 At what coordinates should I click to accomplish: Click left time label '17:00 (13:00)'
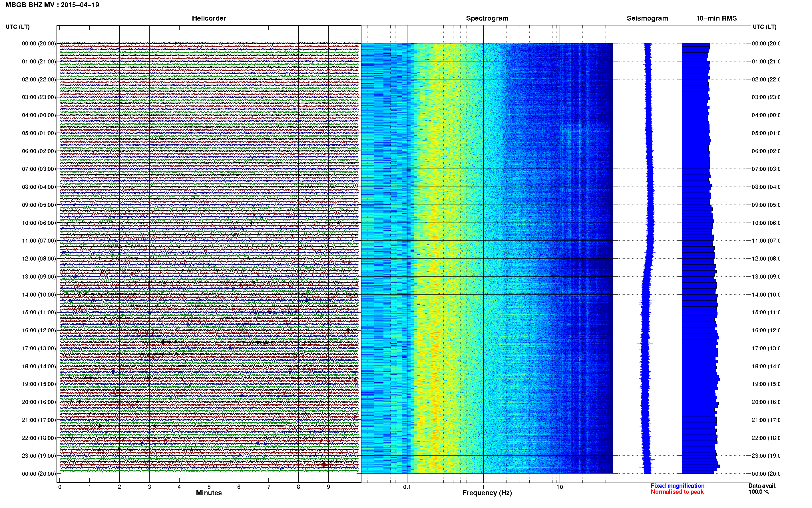point(39,348)
